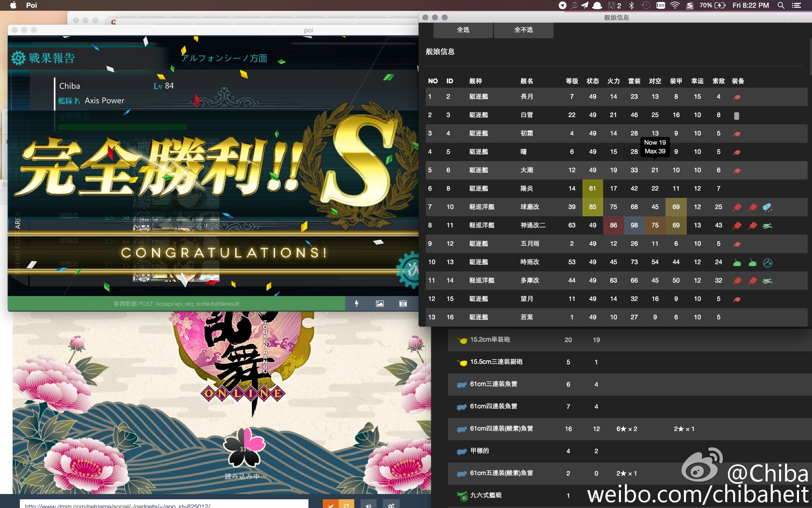Click the green POST battleresult status bar
The image size is (812, 508).
[176, 304]
